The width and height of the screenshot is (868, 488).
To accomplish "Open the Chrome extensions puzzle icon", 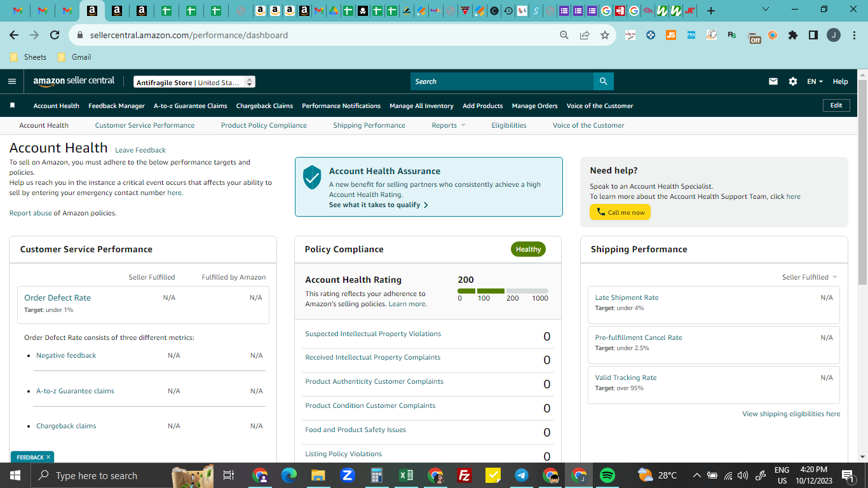I will [x=793, y=36].
